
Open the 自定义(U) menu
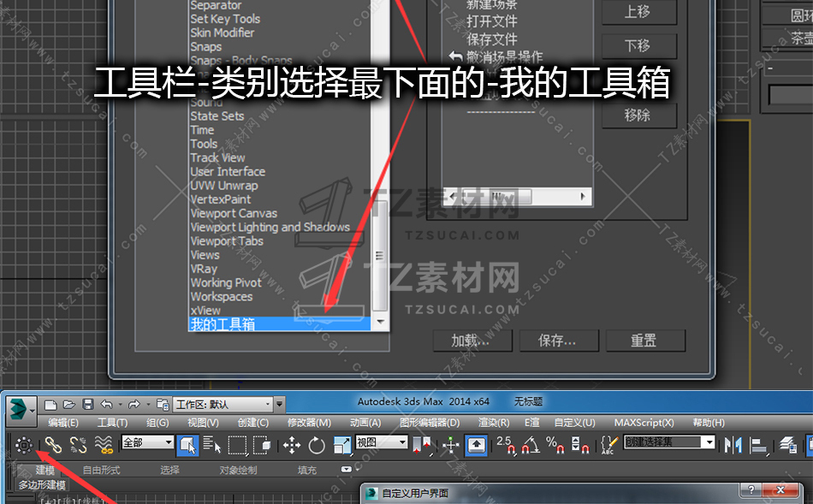(x=574, y=423)
